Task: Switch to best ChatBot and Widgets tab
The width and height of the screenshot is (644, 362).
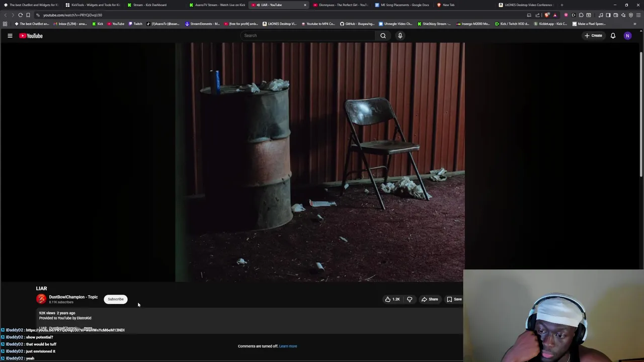Action: tap(31, 5)
